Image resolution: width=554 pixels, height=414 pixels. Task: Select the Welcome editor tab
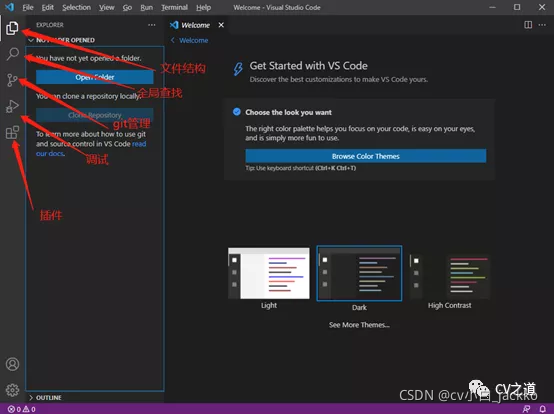pyautogui.click(x=197, y=25)
